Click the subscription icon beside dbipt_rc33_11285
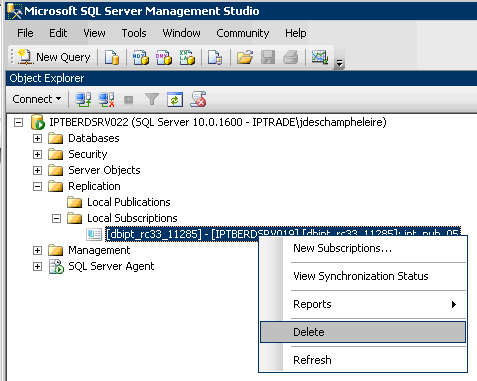 (94, 234)
